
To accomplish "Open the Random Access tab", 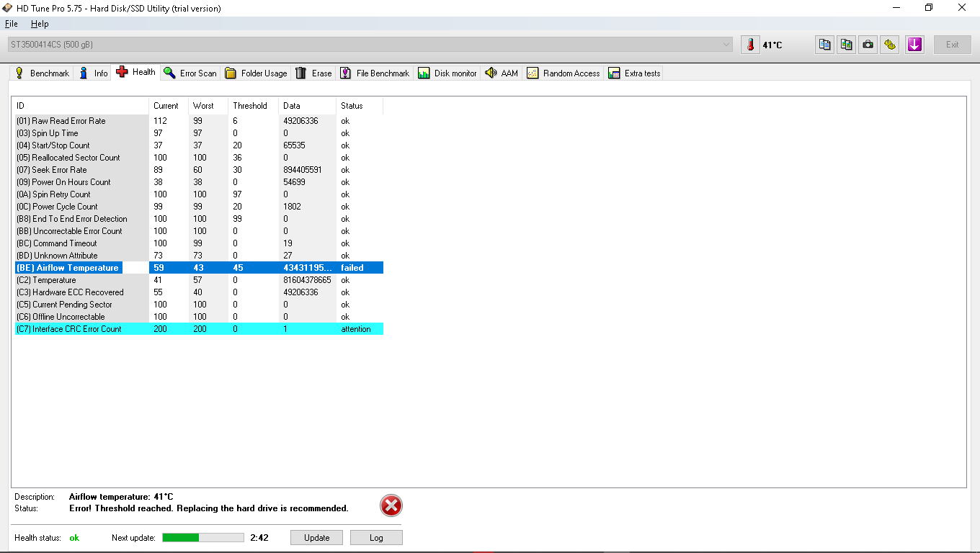I will 563,73.
